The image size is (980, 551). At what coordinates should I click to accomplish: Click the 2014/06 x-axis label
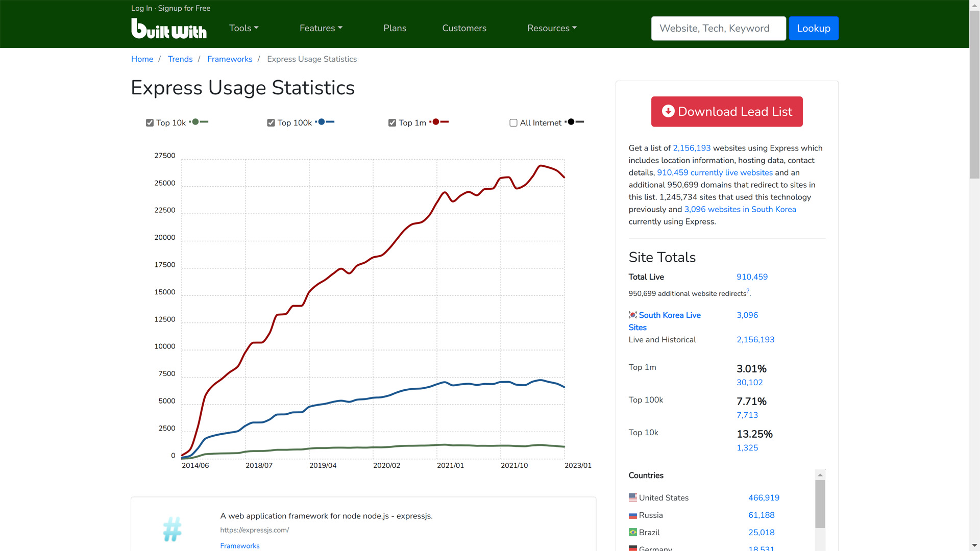point(195,466)
